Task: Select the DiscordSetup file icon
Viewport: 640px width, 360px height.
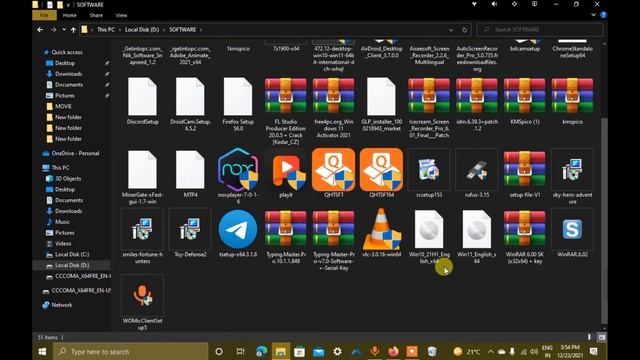Action: (142, 97)
